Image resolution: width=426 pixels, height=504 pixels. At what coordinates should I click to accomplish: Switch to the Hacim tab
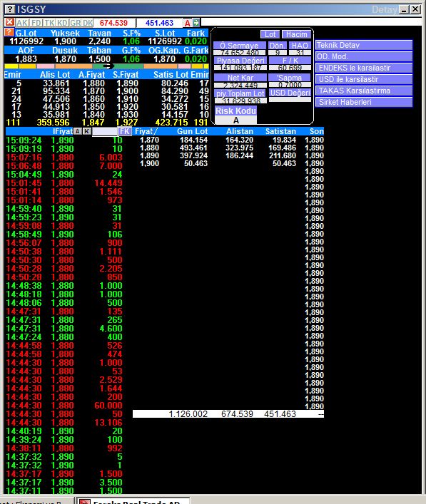(296, 34)
